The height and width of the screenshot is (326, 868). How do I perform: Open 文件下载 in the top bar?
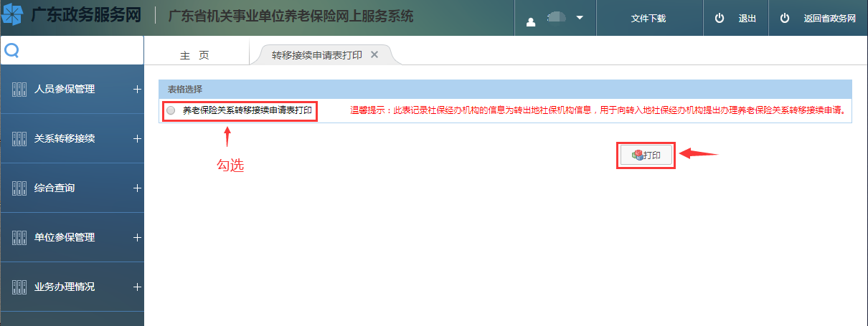(648, 19)
